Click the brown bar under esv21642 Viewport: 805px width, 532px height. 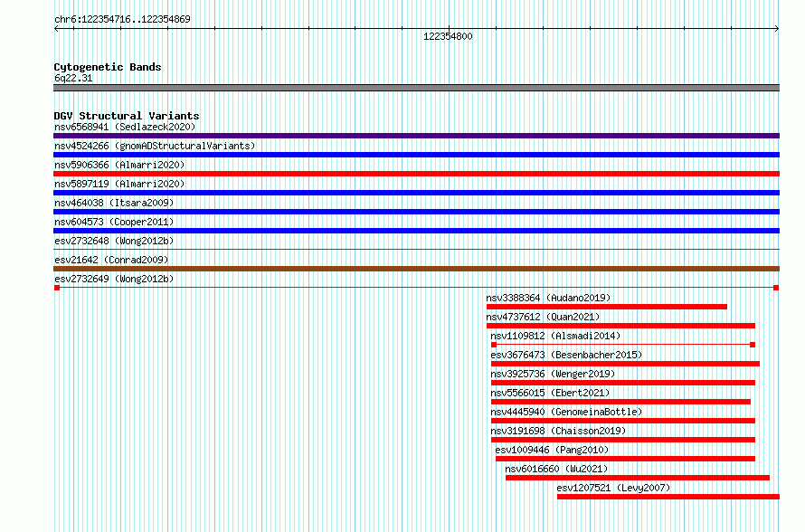(416, 269)
